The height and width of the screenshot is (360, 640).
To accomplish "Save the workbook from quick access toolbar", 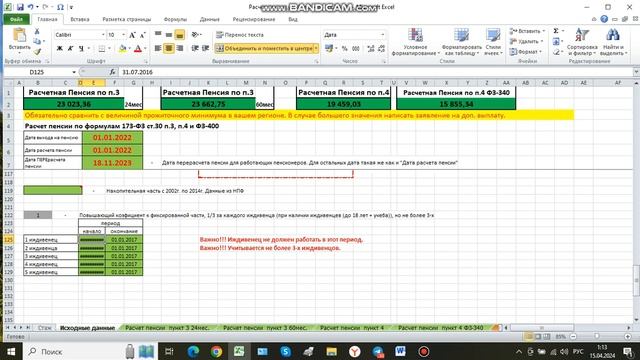I will [20, 7].
